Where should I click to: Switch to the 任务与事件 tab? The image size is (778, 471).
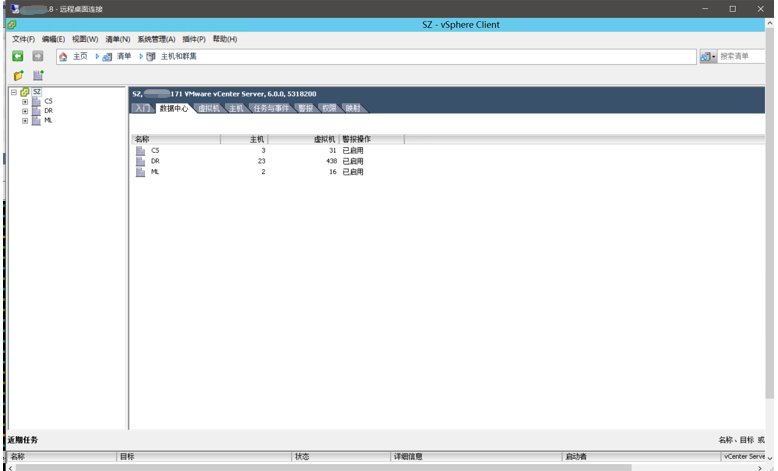(270, 108)
